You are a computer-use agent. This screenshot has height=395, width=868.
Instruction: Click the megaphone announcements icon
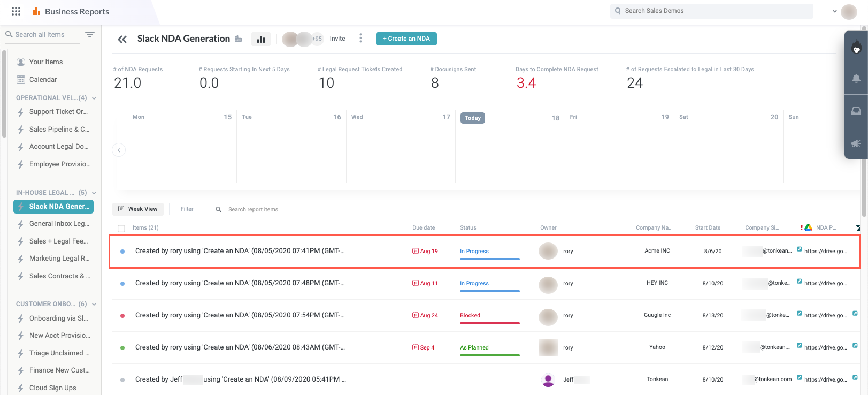tap(856, 143)
